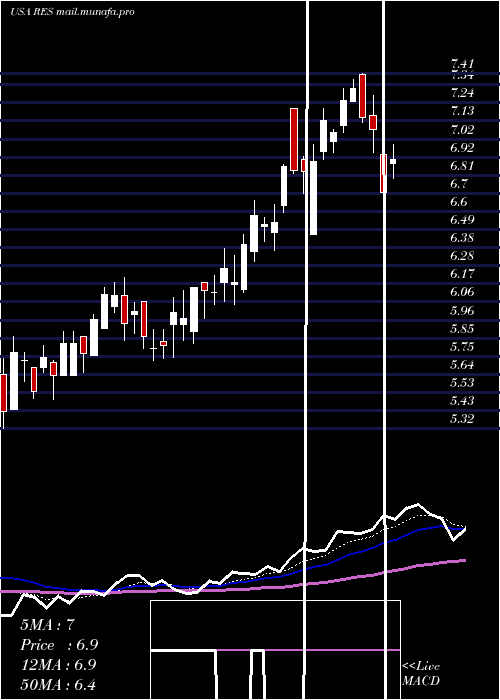The height and width of the screenshot is (700, 500).
Task: Select the final small white candlestick near 6.81
Action: (x=393, y=161)
